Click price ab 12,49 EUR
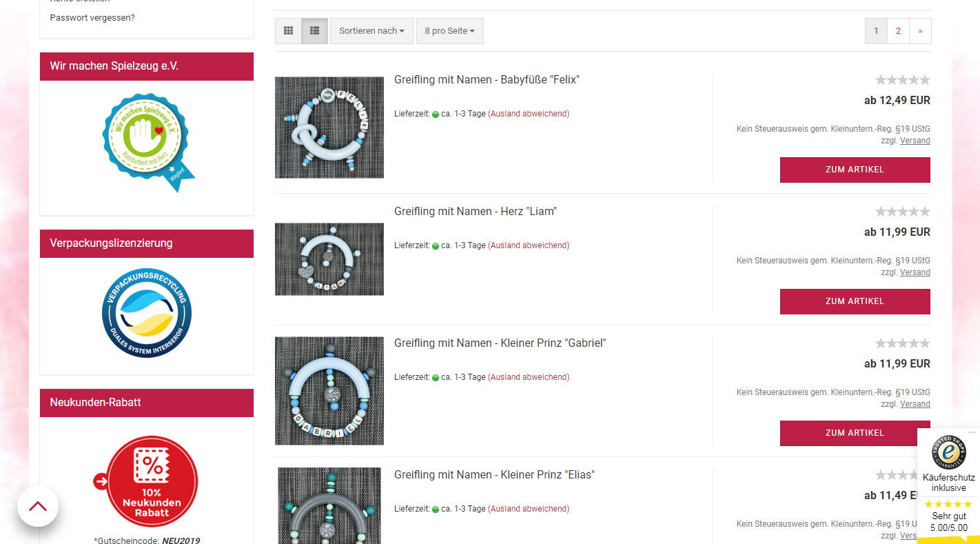Viewport: 980px width, 544px height. 897,101
